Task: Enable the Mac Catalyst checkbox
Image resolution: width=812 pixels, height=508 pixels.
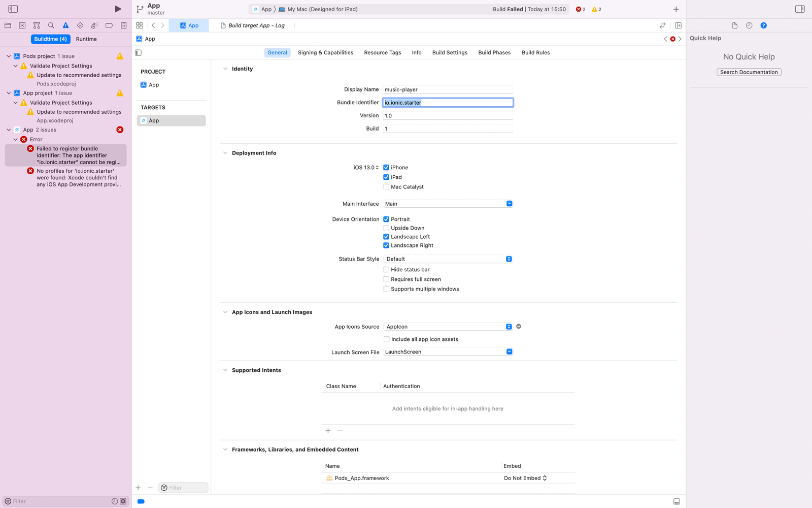Action: tap(386, 187)
